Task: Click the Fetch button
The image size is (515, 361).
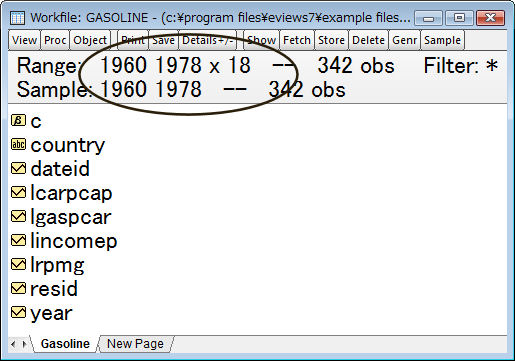Action: (x=297, y=40)
